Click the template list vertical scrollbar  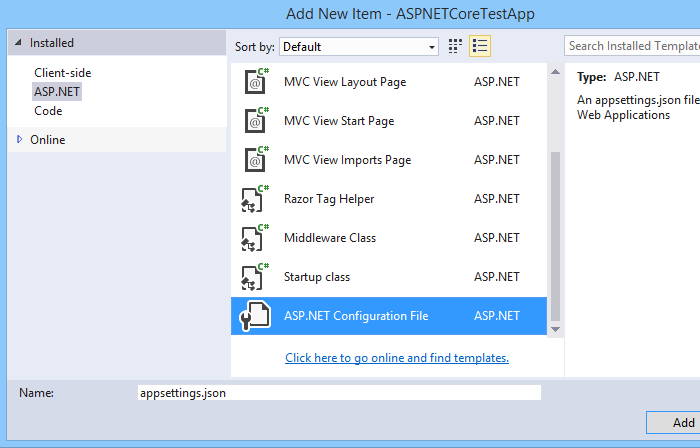[556, 235]
